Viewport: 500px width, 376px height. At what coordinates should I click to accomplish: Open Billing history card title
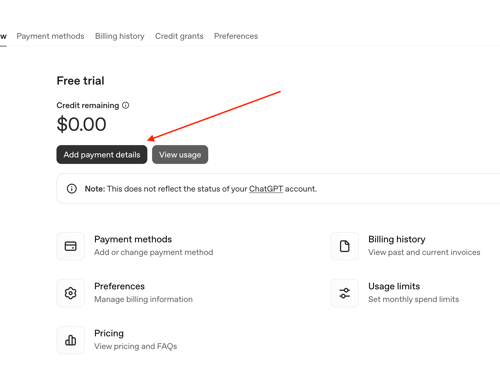(397, 239)
